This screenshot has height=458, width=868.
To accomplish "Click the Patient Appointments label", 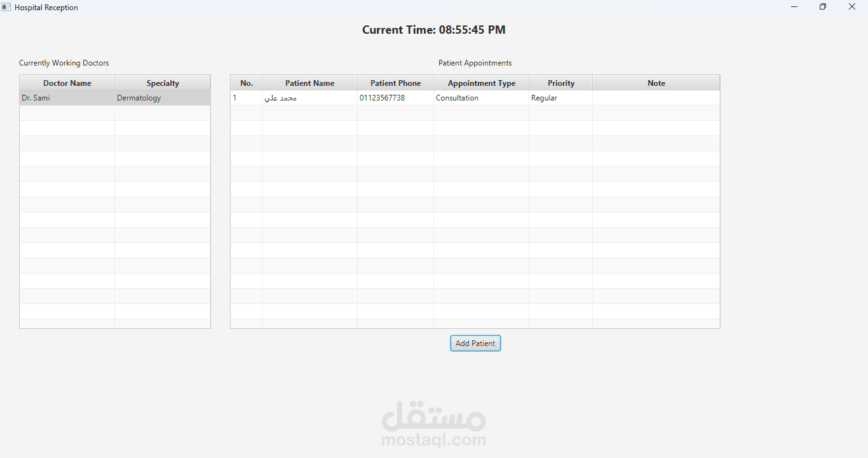I will [475, 63].
